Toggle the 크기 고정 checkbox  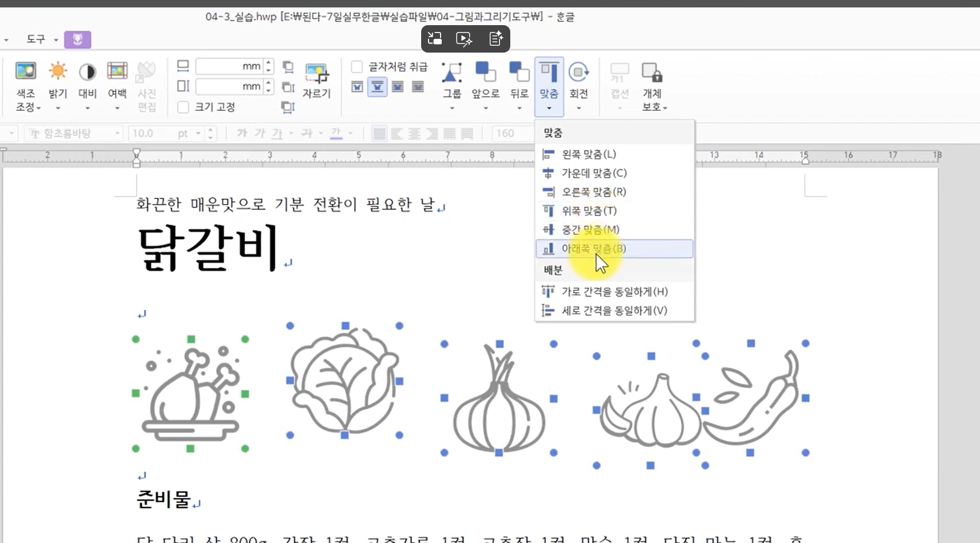(x=183, y=107)
